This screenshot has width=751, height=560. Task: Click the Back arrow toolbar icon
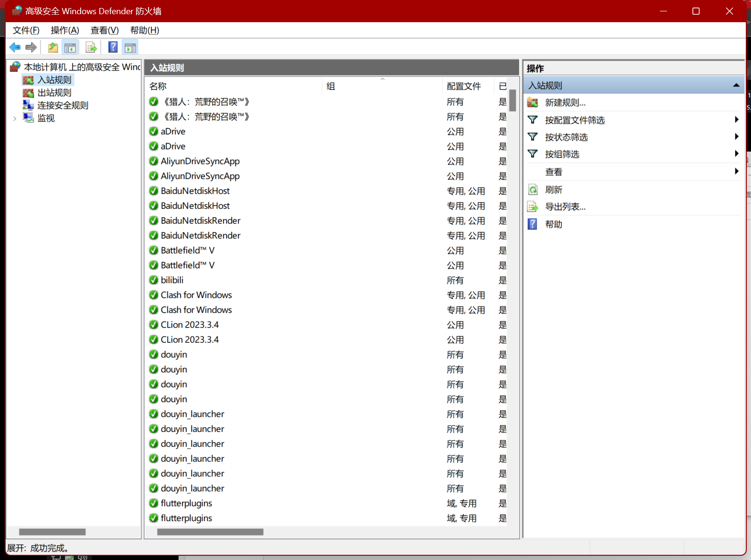tap(15, 47)
